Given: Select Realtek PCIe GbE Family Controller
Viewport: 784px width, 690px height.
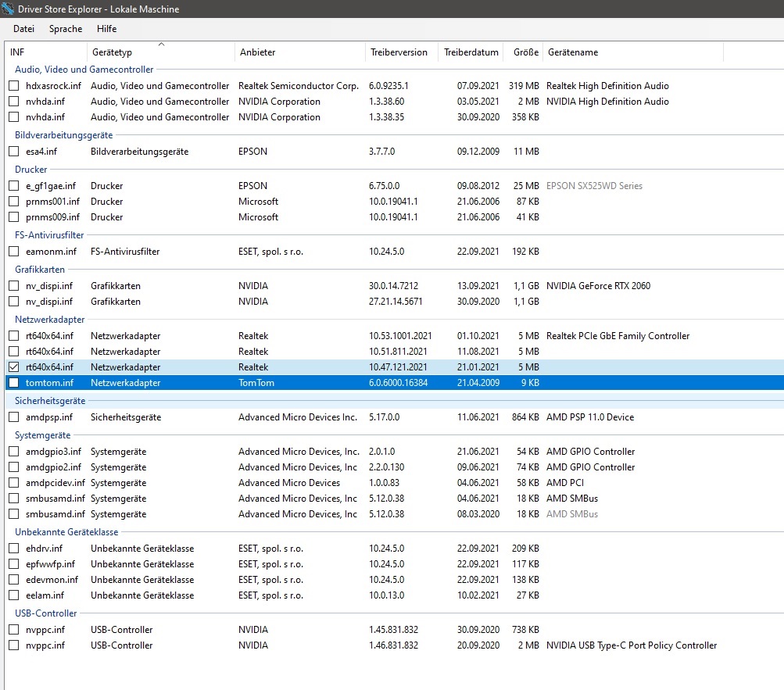Looking at the screenshot, I should click(x=618, y=336).
